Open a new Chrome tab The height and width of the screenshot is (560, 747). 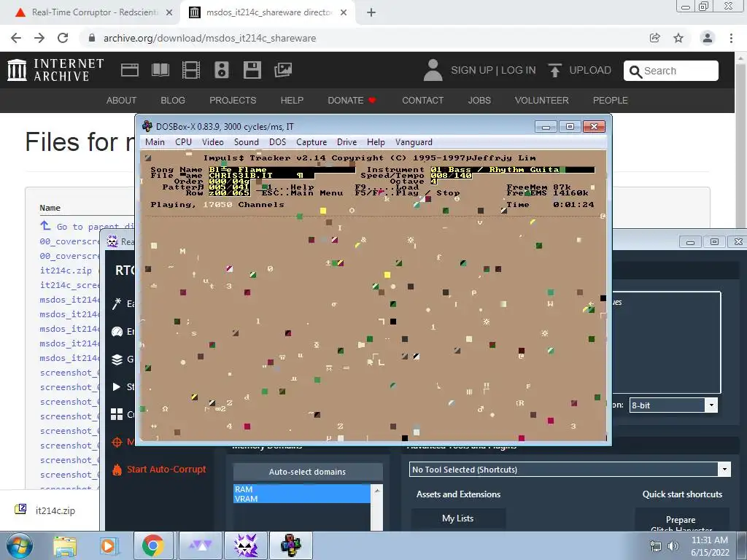coord(371,12)
